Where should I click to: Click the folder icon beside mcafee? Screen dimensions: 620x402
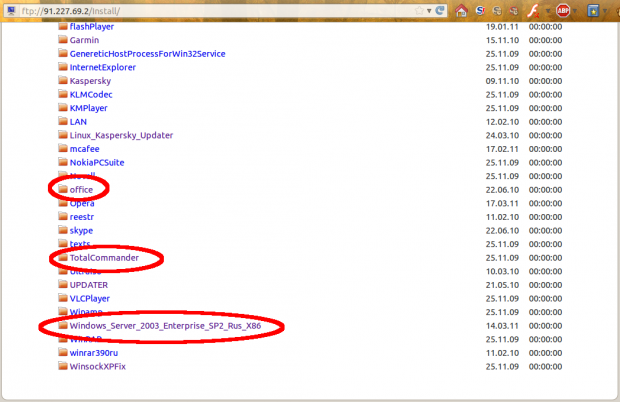(x=63, y=148)
